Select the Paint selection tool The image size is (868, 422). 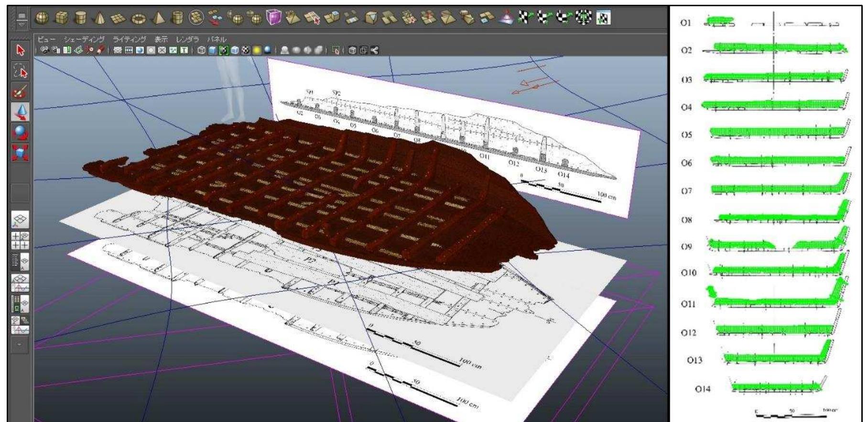20,92
